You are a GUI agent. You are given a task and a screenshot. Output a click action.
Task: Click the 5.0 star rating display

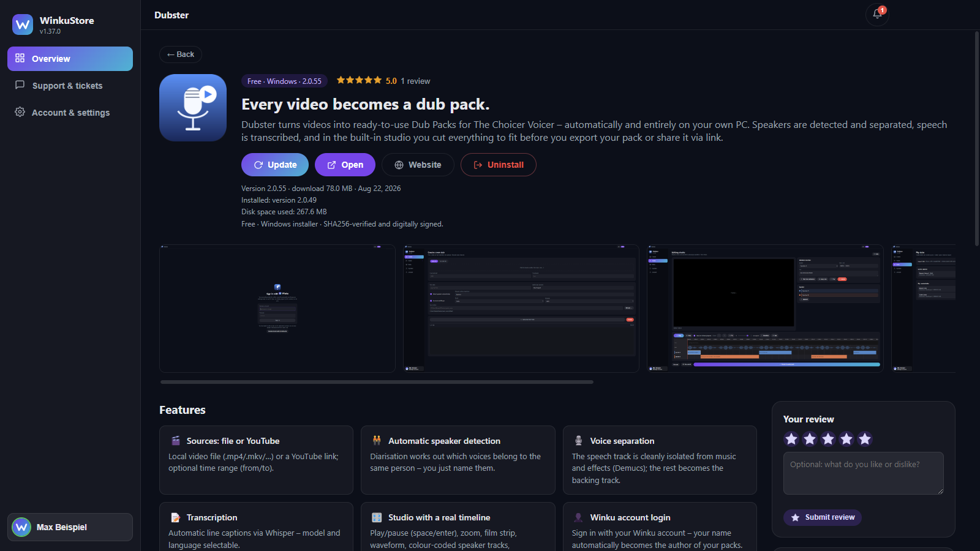point(366,80)
